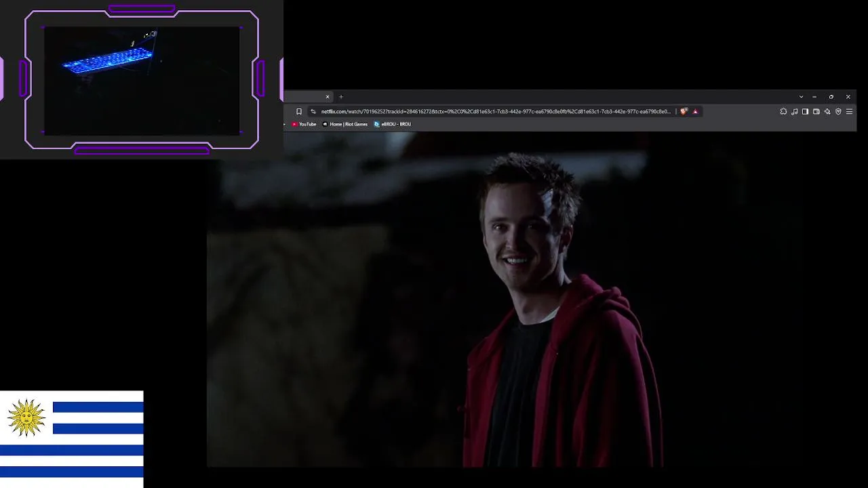Open the media playlist music note icon

794,112
